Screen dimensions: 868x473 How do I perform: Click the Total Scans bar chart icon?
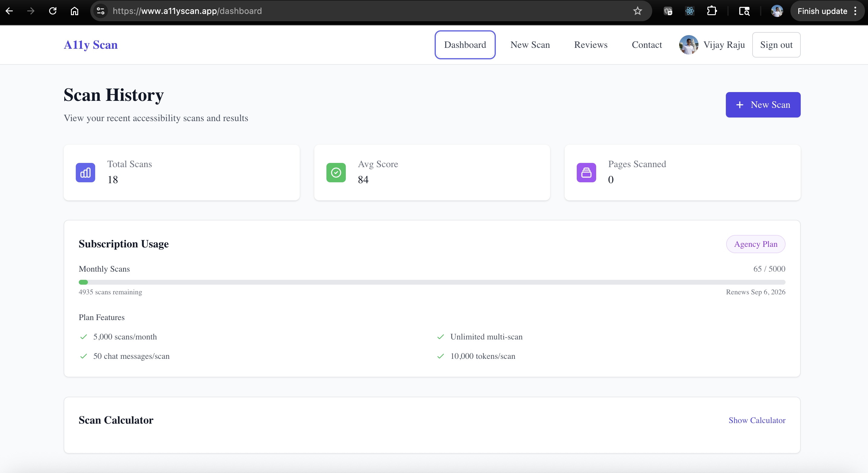click(x=85, y=172)
